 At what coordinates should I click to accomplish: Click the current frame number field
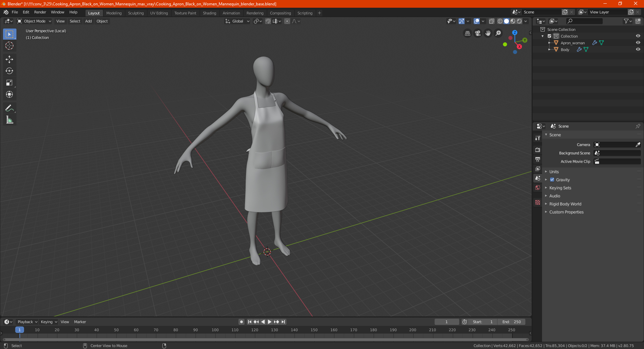click(446, 322)
